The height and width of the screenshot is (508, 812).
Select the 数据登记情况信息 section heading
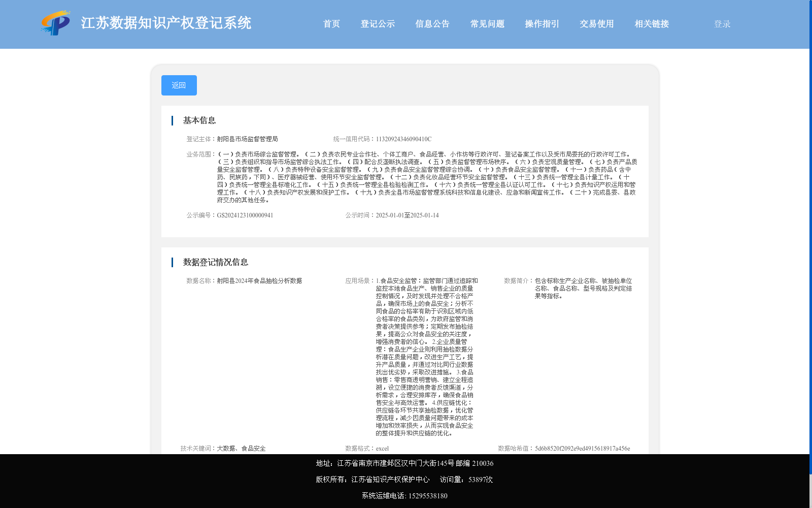tap(216, 262)
